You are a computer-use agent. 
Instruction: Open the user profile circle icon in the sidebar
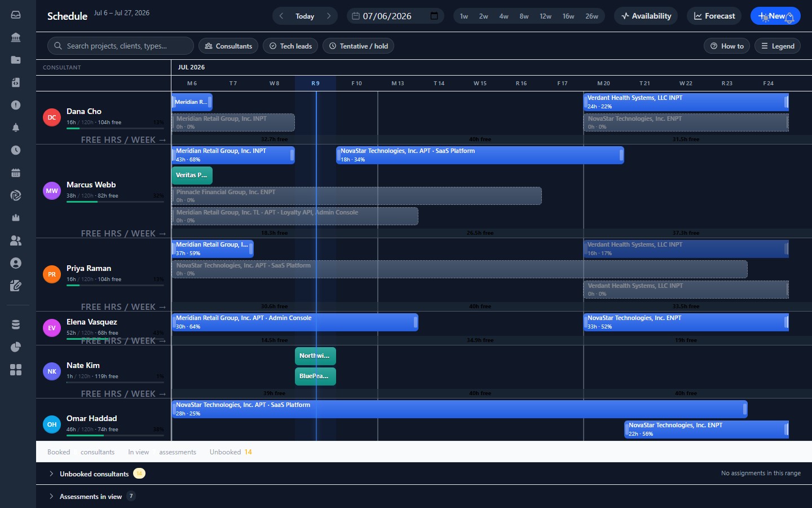point(16,263)
